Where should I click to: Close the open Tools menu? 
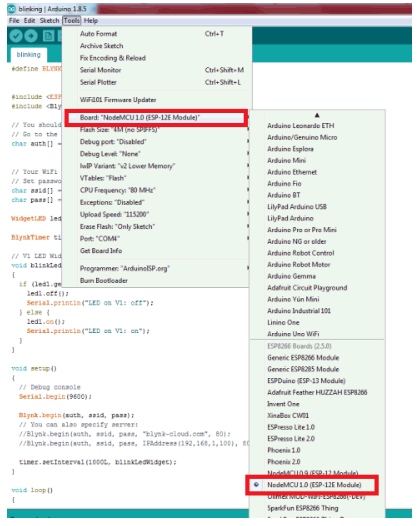[x=71, y=20]
